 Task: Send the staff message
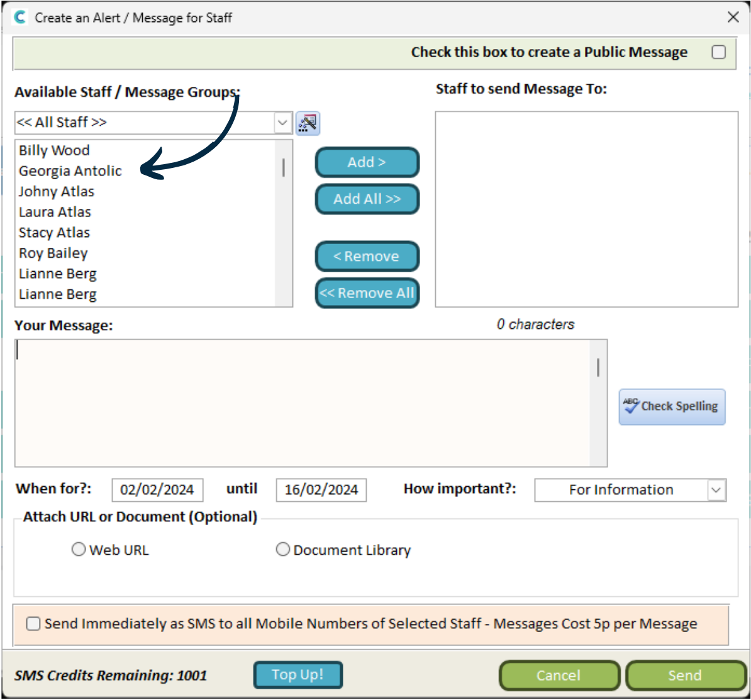[685, 675]
